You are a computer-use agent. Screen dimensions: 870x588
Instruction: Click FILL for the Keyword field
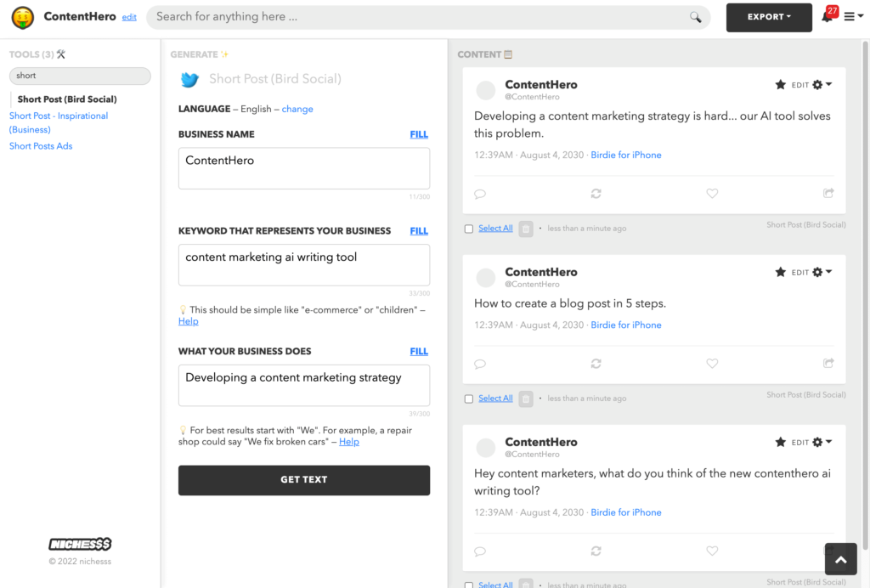click(419, 231)
